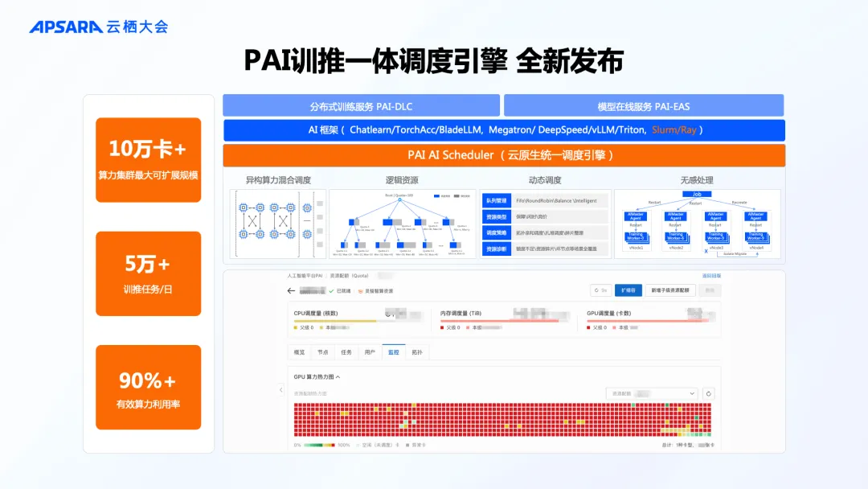Click the 灵骏智算资源 tag
868x489 pixels.
pyautogui.click(x=376, y=290)
